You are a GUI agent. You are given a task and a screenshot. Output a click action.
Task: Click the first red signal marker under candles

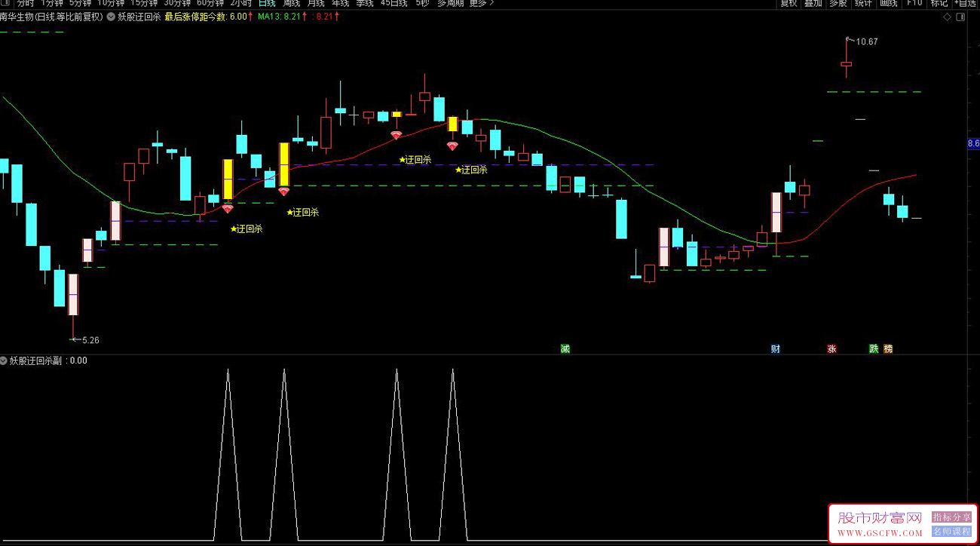228,209
